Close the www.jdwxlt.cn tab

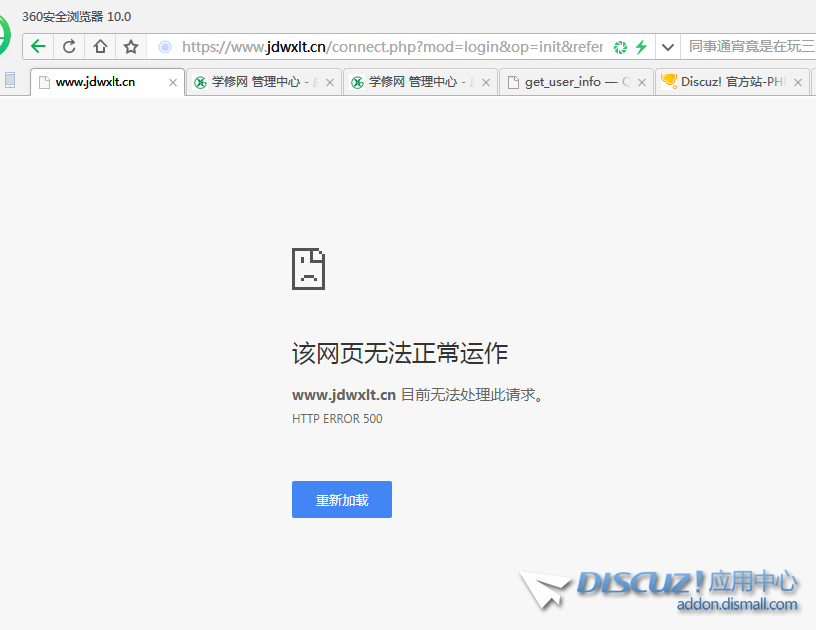[171, 83]
